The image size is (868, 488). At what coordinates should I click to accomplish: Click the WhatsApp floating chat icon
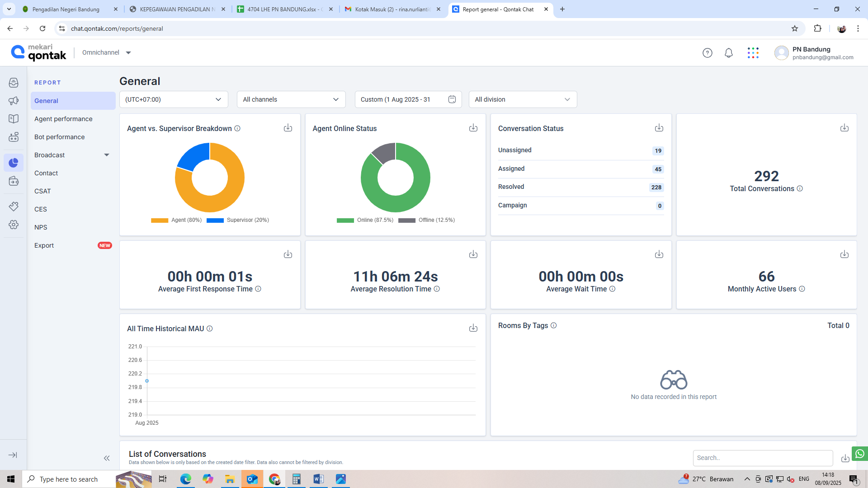(x=859, y=453)
